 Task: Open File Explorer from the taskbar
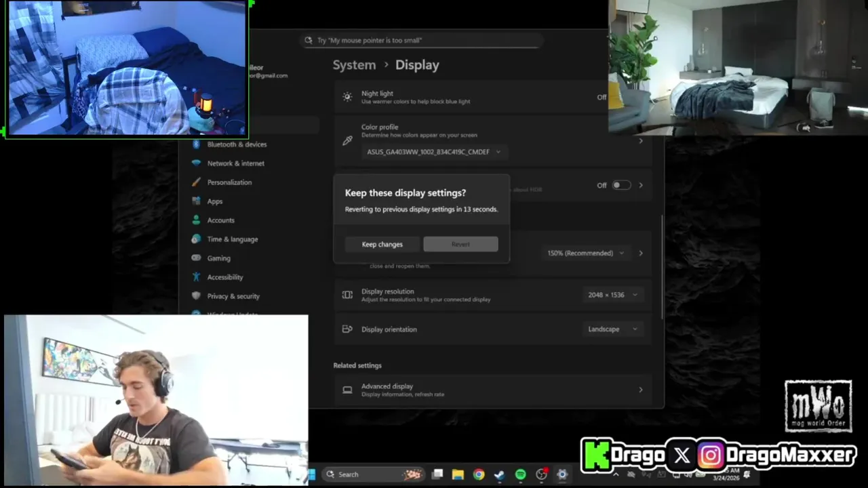click(458, 474)
